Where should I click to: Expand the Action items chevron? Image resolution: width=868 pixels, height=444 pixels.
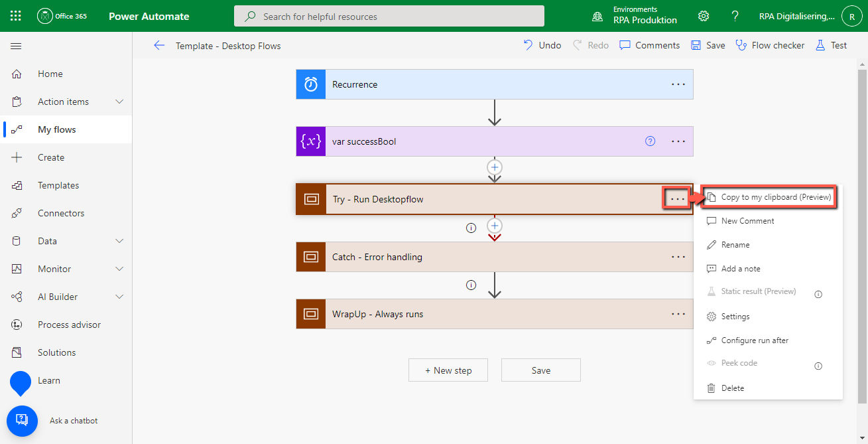click(x=119, y=102)
